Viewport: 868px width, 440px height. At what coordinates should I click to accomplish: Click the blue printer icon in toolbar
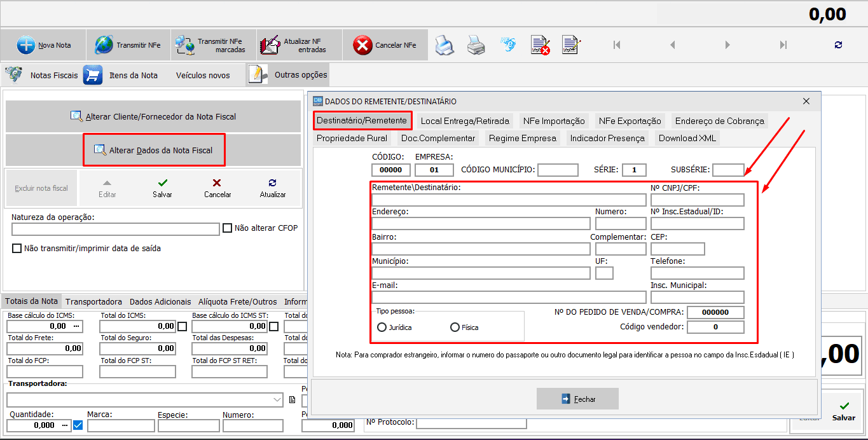pos(444,45)
